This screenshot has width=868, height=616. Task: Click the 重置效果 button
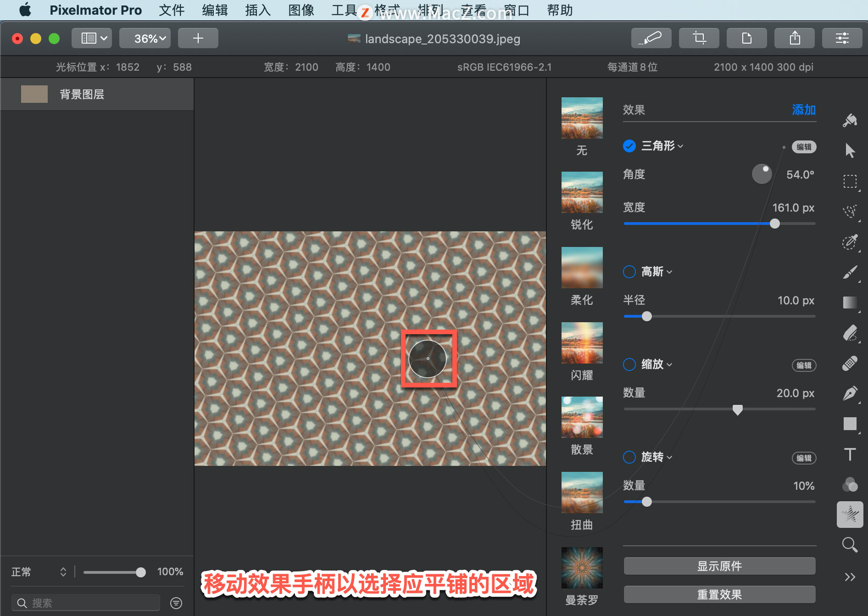click(719, 594)
